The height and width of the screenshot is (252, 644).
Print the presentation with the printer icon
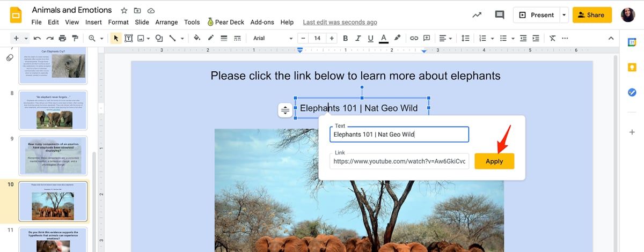(x=63, y=38)
